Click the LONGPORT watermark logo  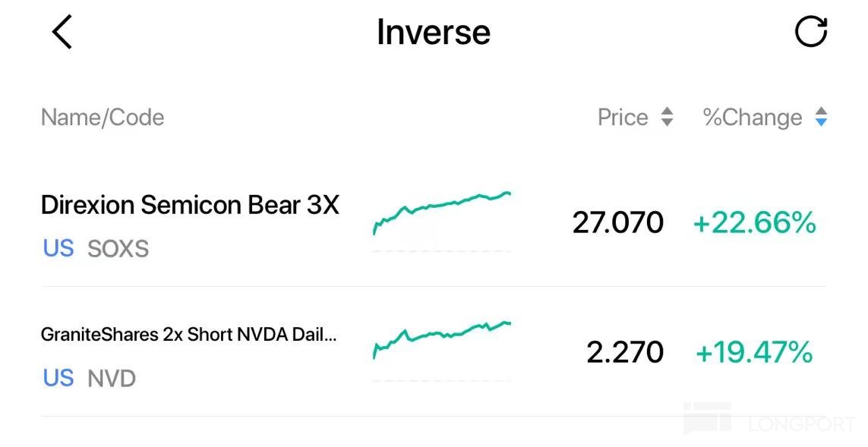coord(769,420)
